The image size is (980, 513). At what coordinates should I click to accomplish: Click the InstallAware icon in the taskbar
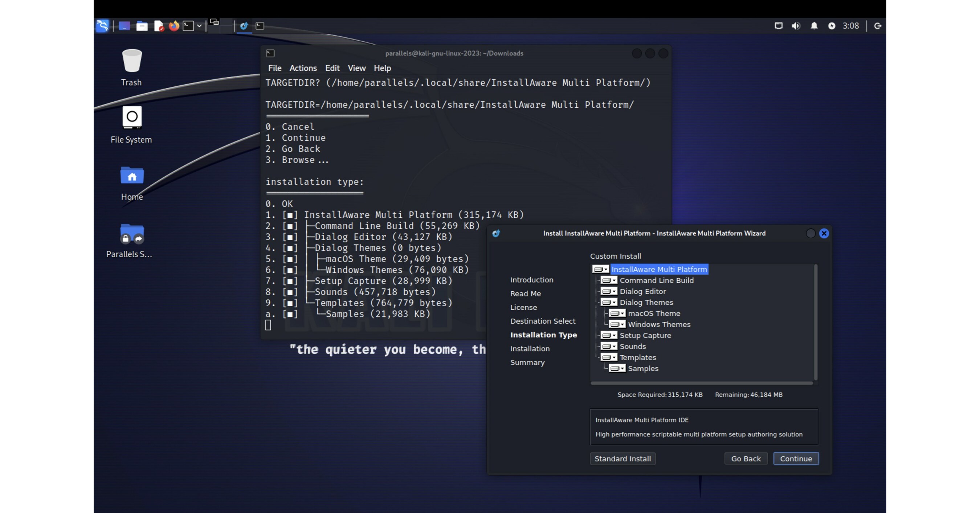[x=244, y=26]
